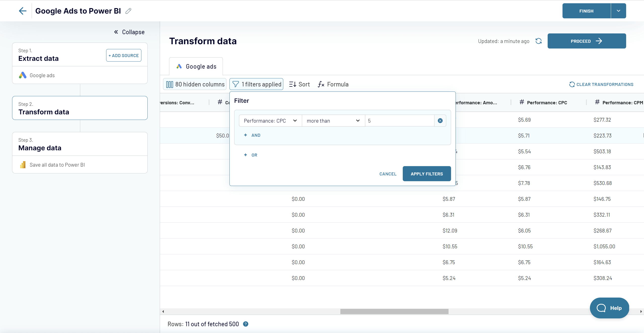Click the rows info question mark icon
The width and height of the screenshot is (644, 333).
246,324
